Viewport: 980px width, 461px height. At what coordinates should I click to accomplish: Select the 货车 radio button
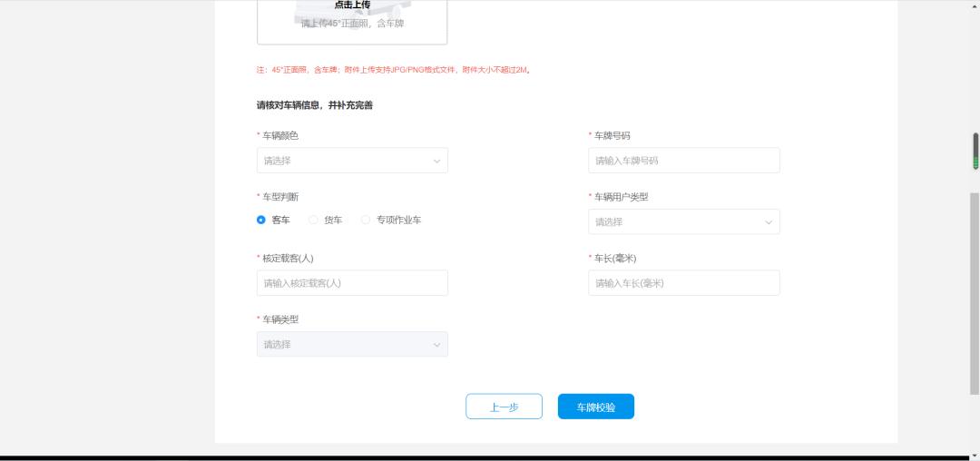coord(314,220)
